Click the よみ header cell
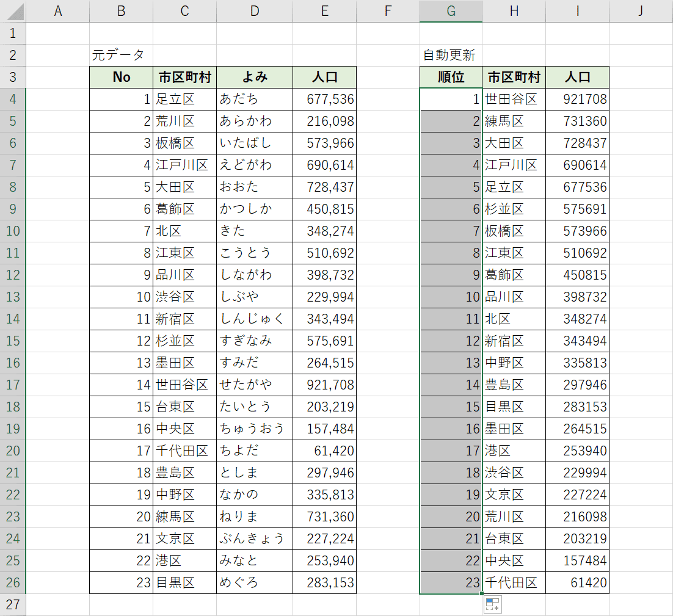The width and height of the screenshot is (673, 616). 255,77
